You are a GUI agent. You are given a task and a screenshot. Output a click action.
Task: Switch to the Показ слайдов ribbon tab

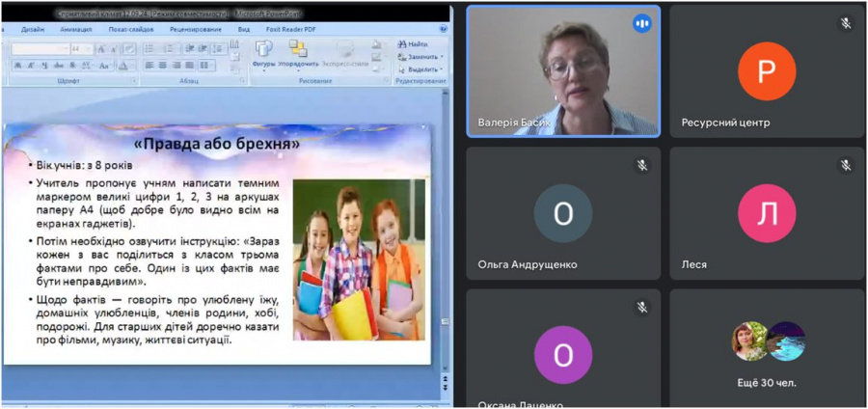[x=131, y=29]
